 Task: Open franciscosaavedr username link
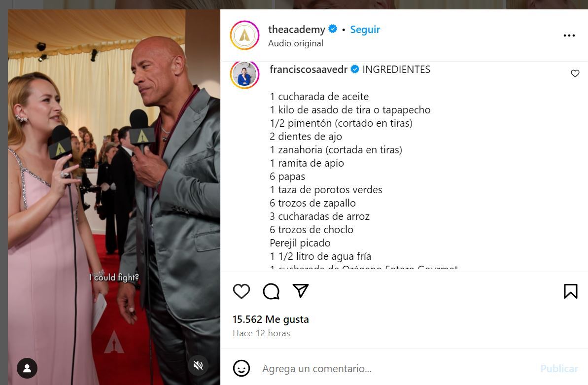pyautogui.click(x=308, y=70)
